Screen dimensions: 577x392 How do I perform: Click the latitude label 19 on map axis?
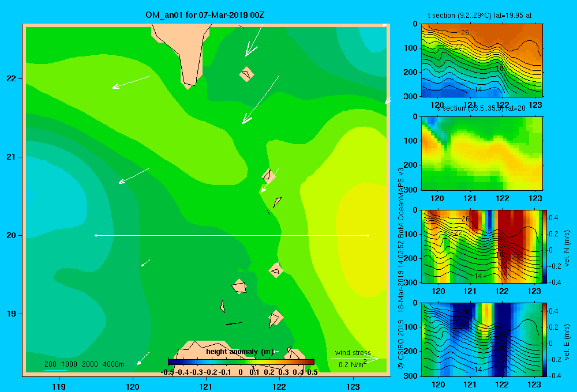[12, 314]
